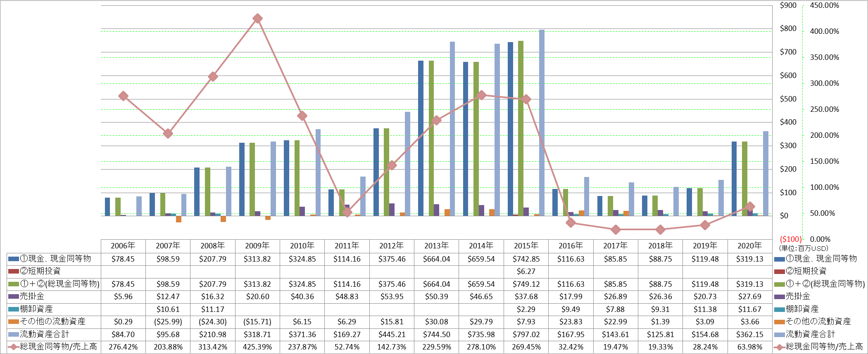Image resolution: width=868 pixels, height=354 pixels.
Task: Click the $797.02 current assets total cell
Action: click(526, 335)
